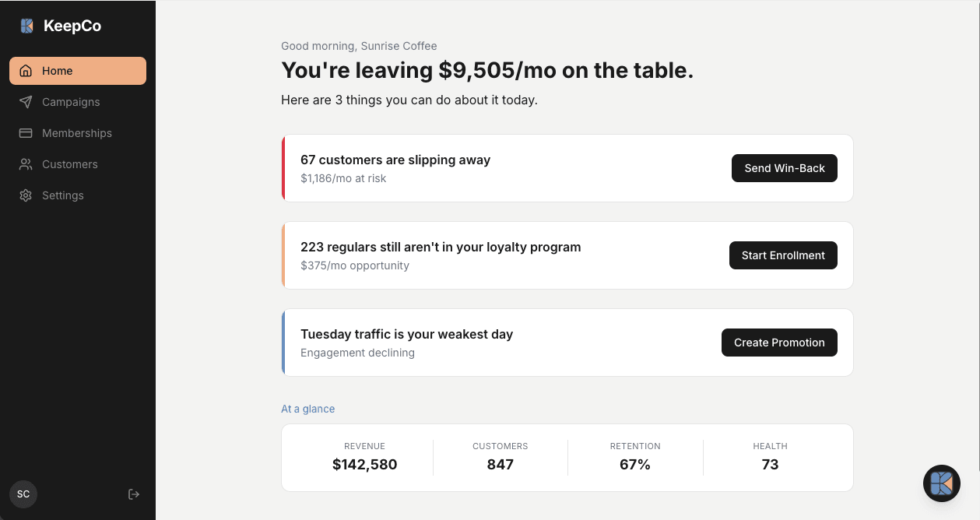
Task: Click Start Enrollment for loyalty program
Action: pos(783,255)
